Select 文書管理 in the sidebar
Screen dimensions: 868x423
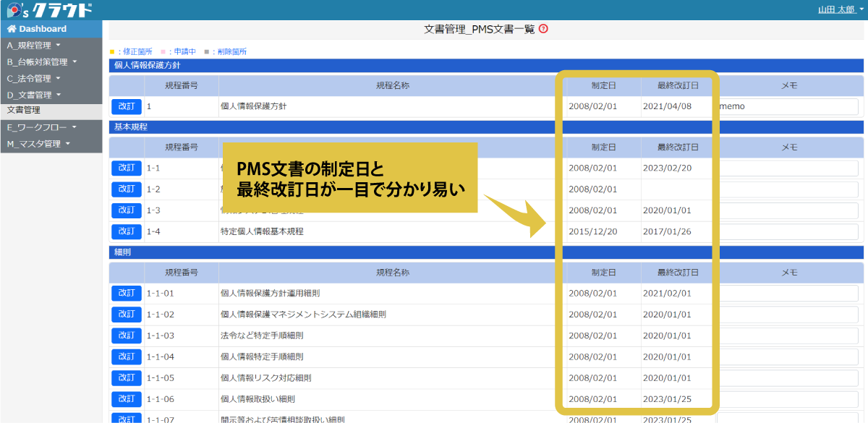coord(25,111)
